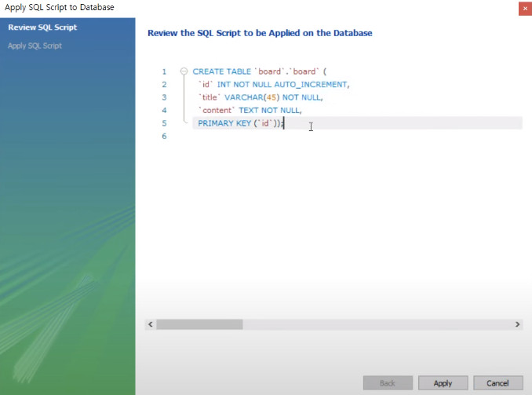Image resolution: width=532 pixels, height=395 pixels.
Task: Close the Apply SQL Script dialog
Action: [x=525, y=9]
